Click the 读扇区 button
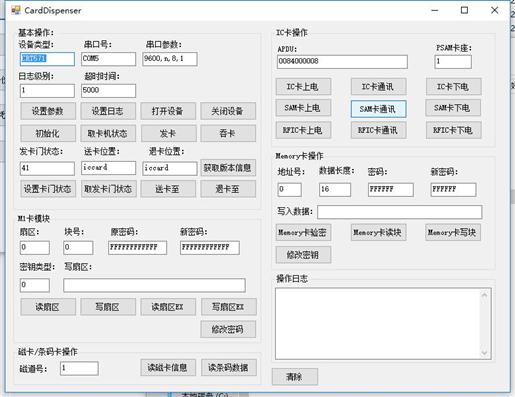The height and width of the screenshot is (397, 515). (48, 307)
